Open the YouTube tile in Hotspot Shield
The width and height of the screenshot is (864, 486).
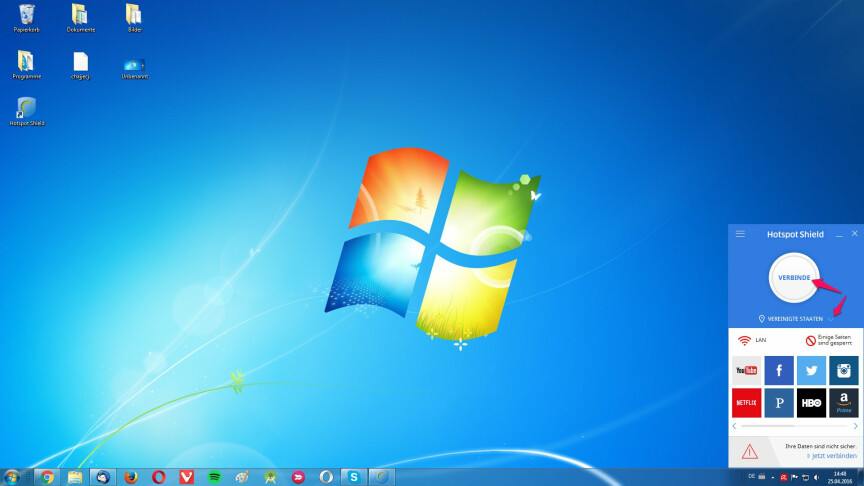747,370
